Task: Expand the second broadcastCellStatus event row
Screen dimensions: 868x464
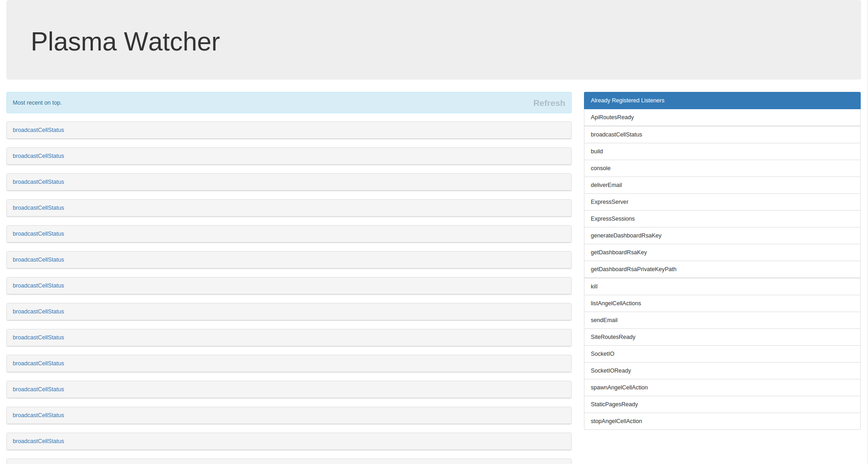Action: pos(38,156)
